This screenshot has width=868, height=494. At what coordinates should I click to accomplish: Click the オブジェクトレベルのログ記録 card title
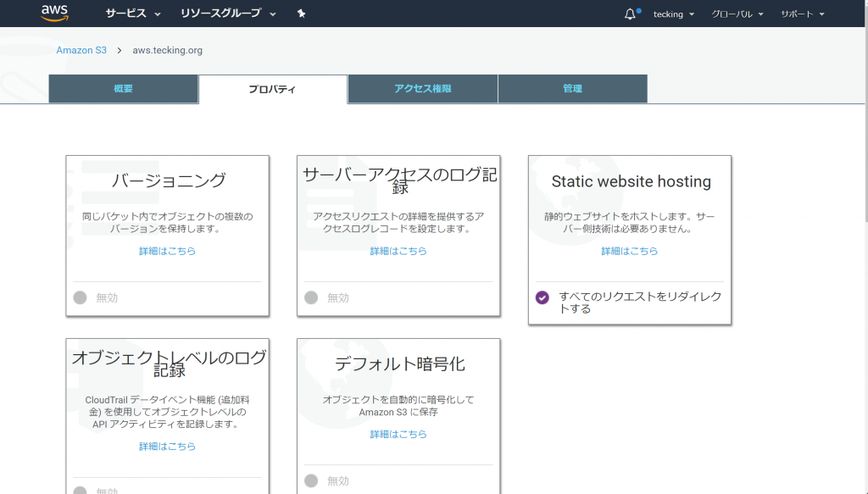[x=169, y=364]
